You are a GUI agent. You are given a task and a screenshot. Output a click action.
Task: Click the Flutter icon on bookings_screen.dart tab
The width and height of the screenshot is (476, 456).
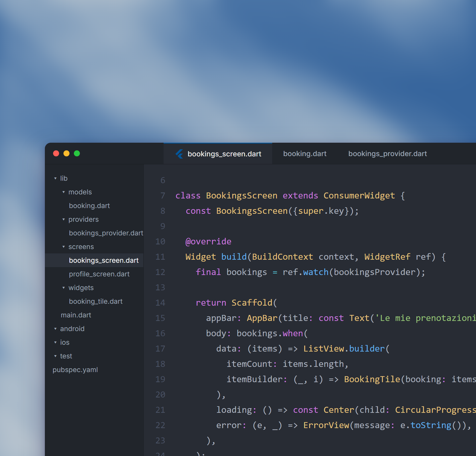[x=179, y=154]
